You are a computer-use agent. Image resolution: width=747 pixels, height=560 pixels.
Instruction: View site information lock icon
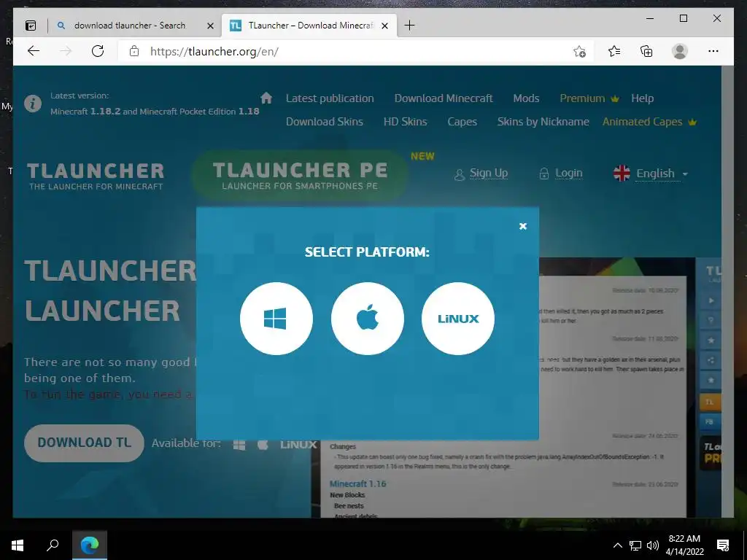coord(134,51)
